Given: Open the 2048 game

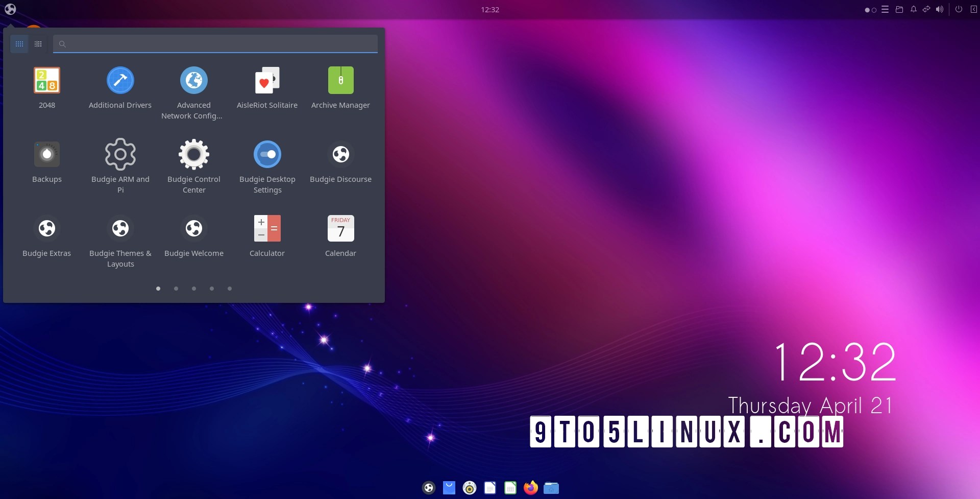Looking at the screenshot, I should coord(47,88).
